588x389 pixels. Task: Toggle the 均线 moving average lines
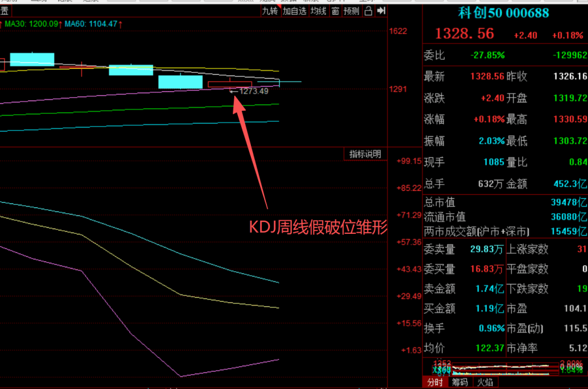coord(318,11)
